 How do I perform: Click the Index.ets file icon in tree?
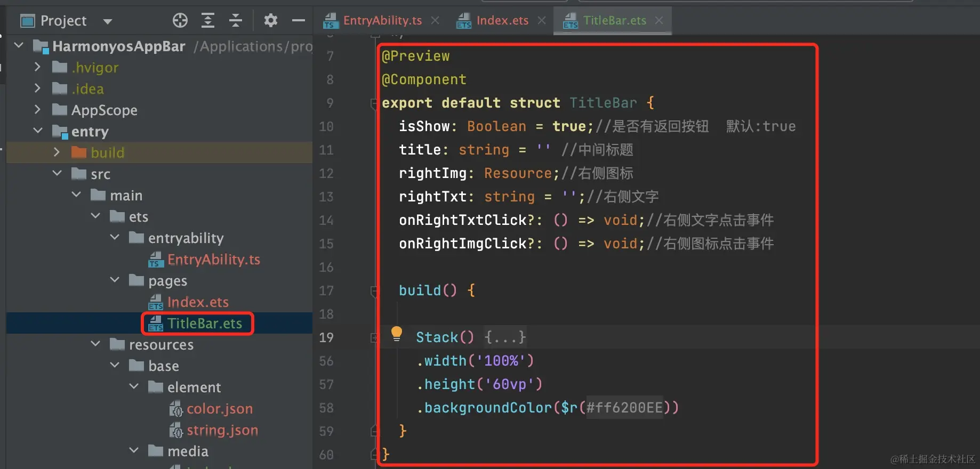(x=156, y=302)
